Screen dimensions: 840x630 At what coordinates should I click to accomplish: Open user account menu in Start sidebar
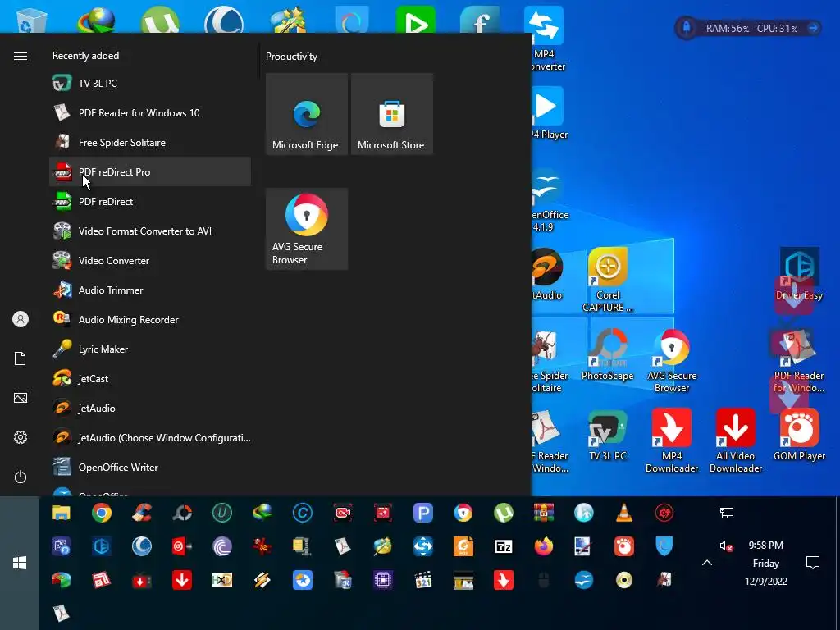click(x=21, y=319)
